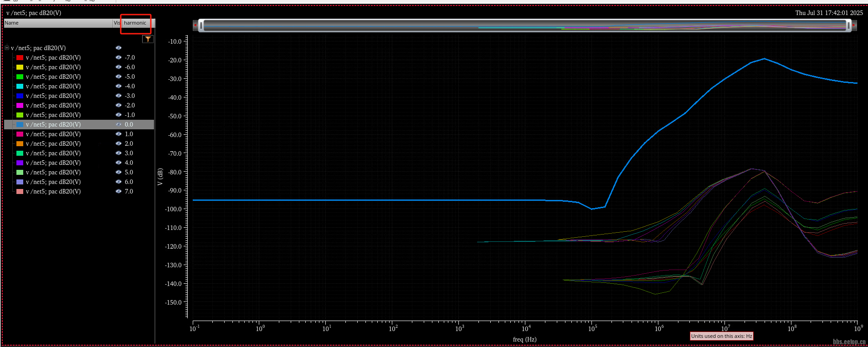This screenshot has width=868, height=347.
Task: Click the blue swatch of harmonic 0.0
Action: (20, 124)
